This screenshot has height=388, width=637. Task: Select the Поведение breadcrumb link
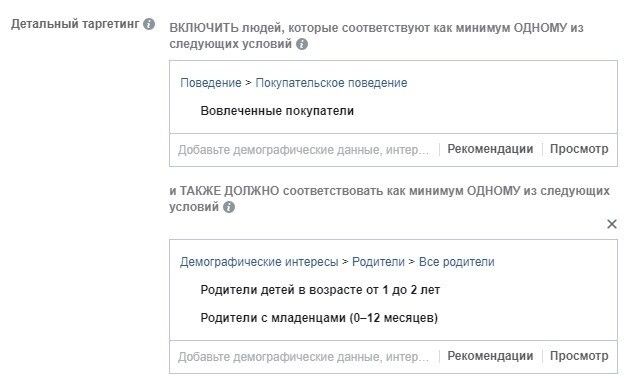[211, 83]
